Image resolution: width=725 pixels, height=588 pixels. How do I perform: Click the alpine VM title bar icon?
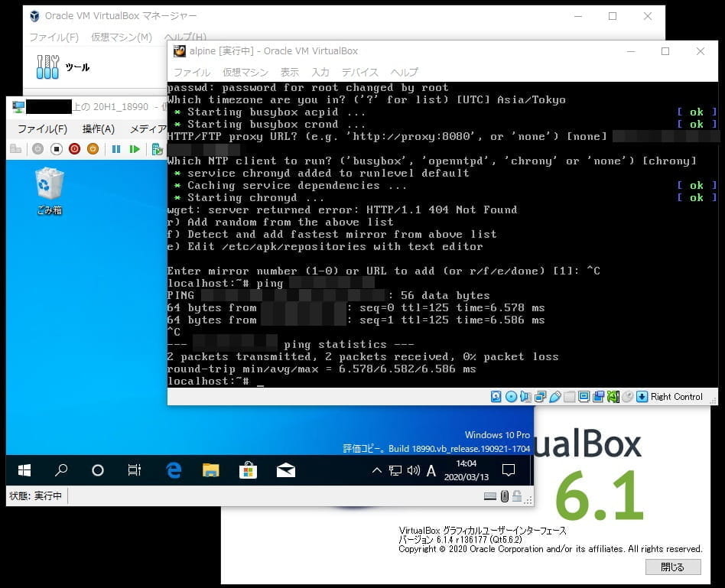click(x=180, y=51)
